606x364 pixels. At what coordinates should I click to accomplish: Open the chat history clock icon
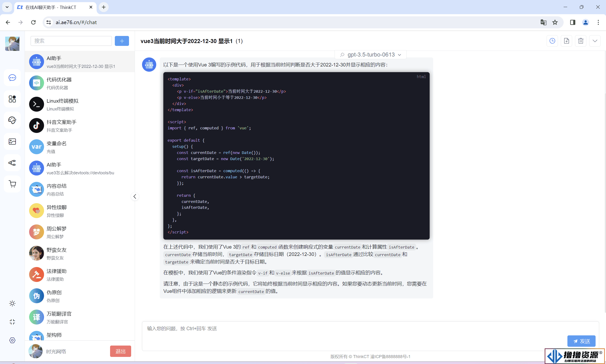pos(552,41)
